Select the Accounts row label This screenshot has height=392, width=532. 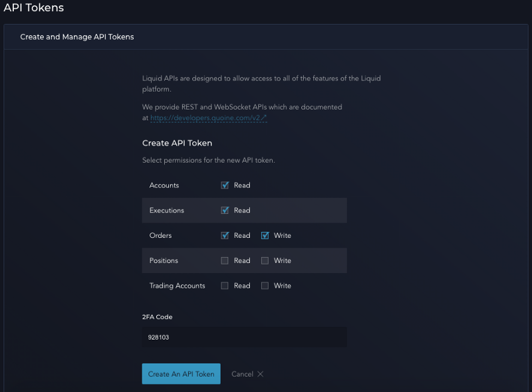point(164,185)
